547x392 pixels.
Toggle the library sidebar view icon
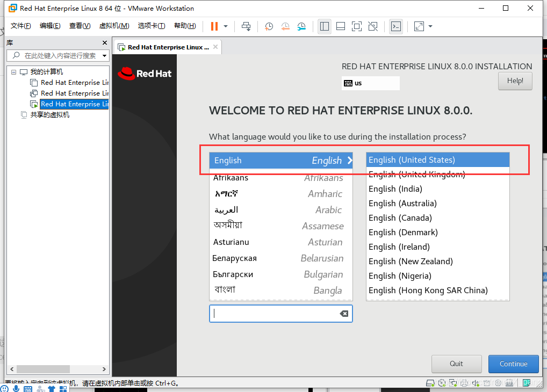click(x=325, y=26)
